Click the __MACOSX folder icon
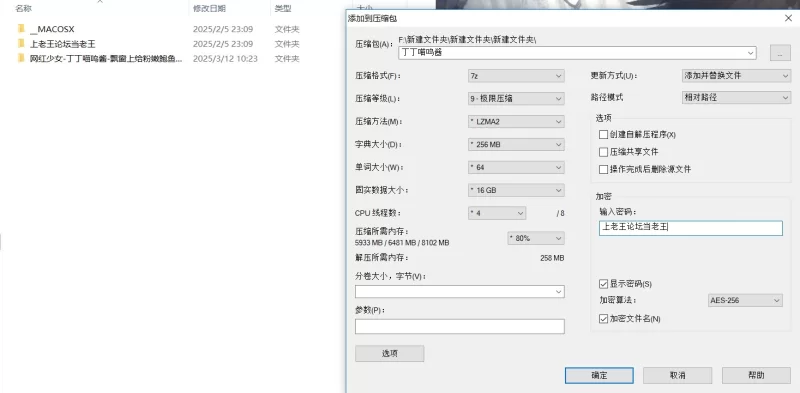This screenshot has height=393, width=800. coord(20,29)
